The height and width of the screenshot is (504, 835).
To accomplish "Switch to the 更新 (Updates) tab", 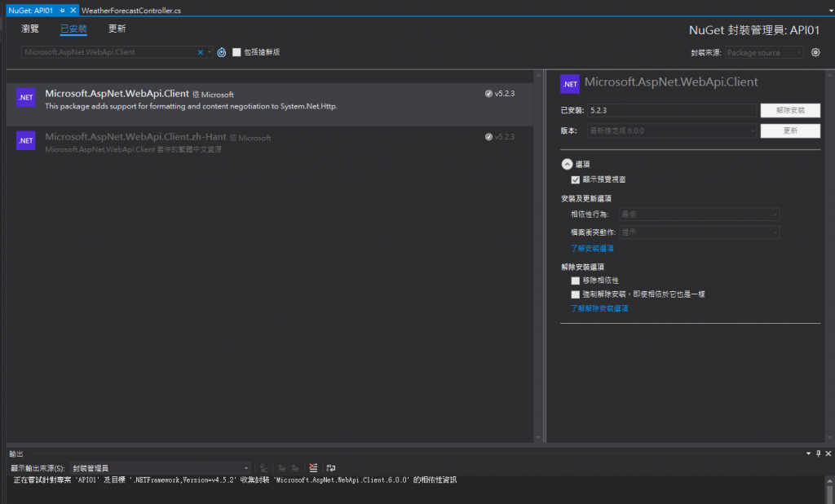I will point(117,29).
